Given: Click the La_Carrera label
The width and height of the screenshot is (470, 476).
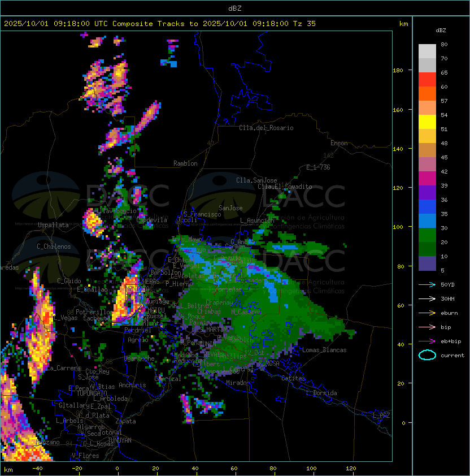Looking at the screenshot, I should coord(63,368).
